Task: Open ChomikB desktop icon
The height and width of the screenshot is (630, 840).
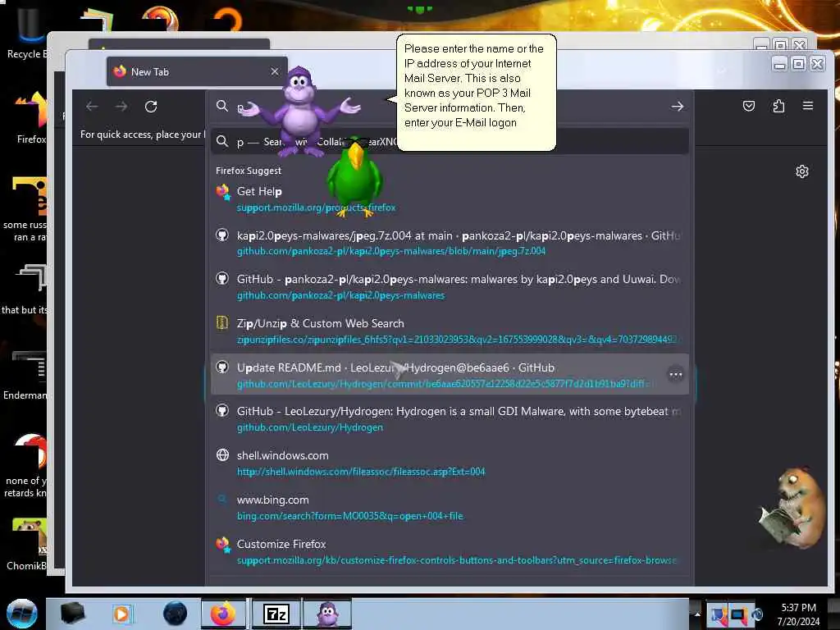Action: (27, 544)
